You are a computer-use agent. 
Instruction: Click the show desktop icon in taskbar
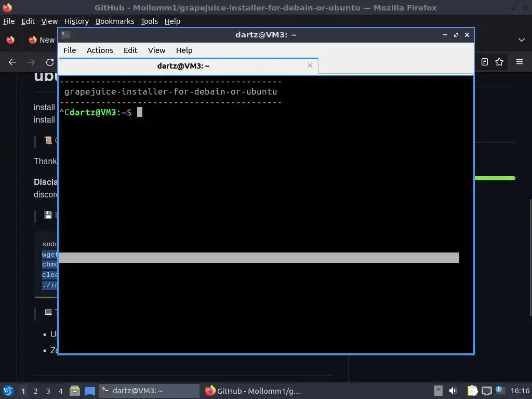coord(89,391)
